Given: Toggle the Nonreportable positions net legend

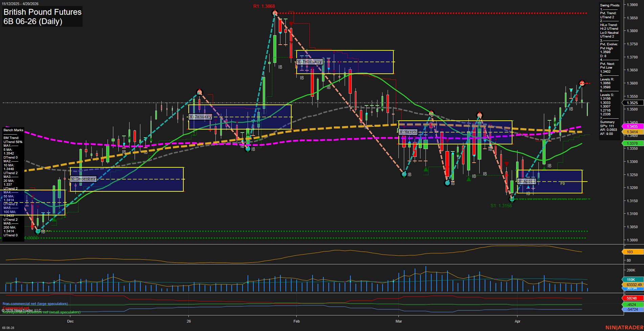Looking at the screenshot, I should click(x=42, y=312).
